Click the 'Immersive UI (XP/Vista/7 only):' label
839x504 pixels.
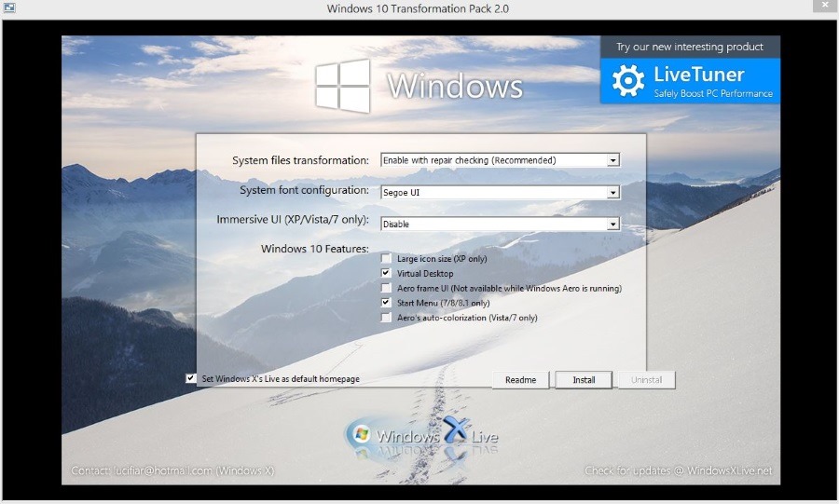click(x=293, y=220)
